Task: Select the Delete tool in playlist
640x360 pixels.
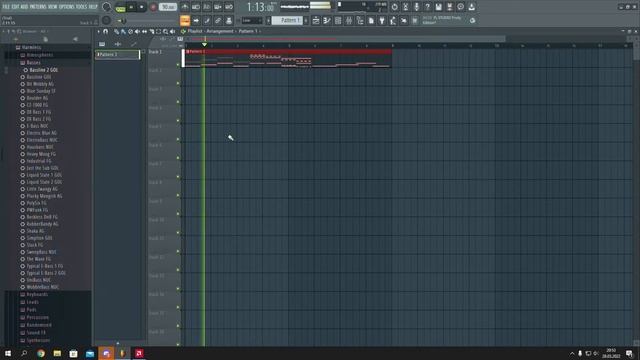Action: 130,31
